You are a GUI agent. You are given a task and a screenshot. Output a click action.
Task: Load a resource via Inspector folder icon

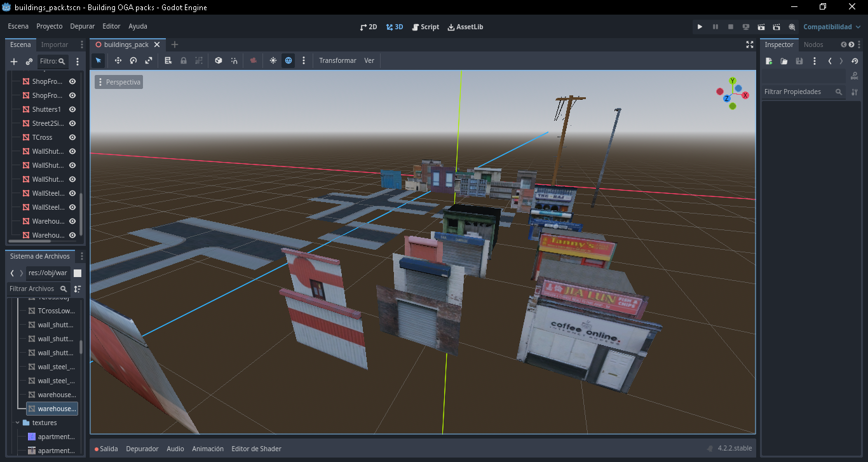tap(784, 61)
